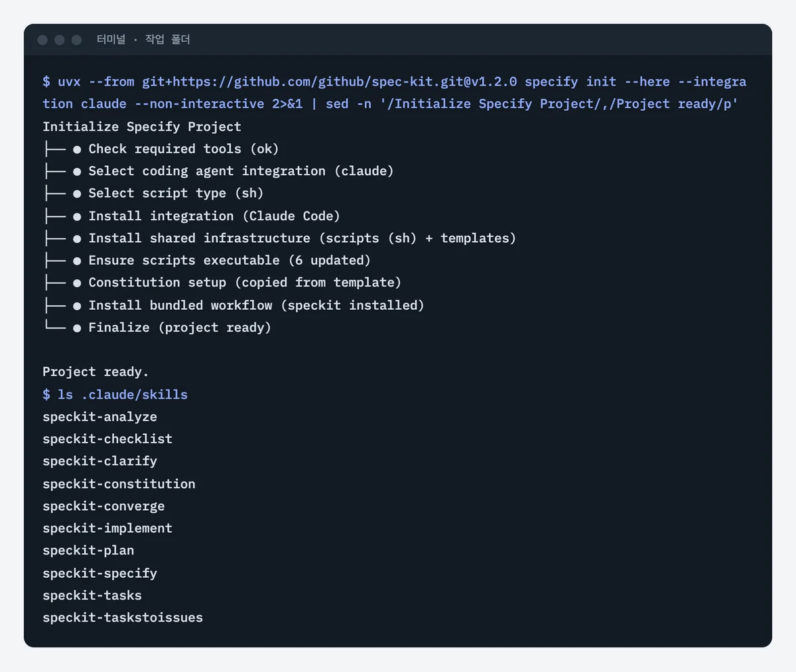Screen dimensions: 796x672
Task: Select the 'speckit-implement' entry
Action: [107, 528]
